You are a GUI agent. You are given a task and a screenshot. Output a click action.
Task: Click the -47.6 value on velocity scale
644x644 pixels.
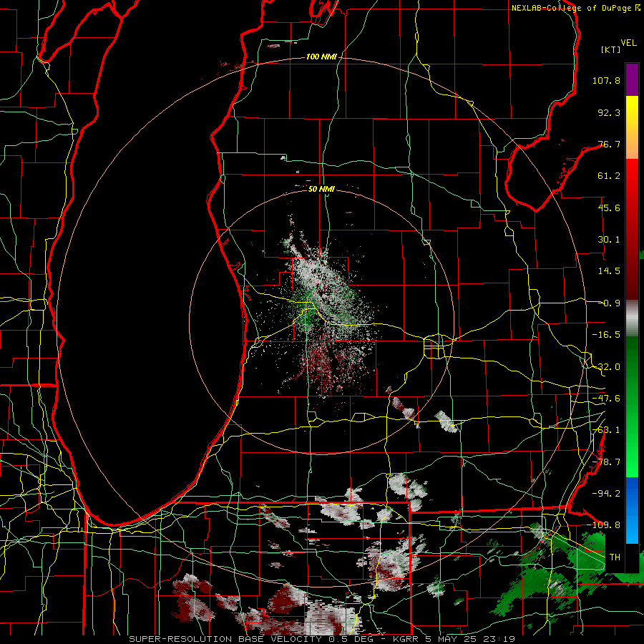(x=606, y=399)
